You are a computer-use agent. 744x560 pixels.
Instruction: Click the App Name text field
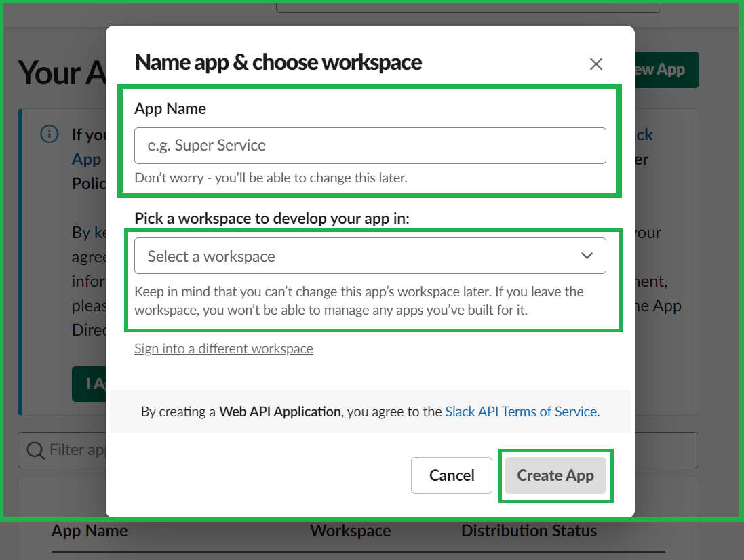click(370, 146)
